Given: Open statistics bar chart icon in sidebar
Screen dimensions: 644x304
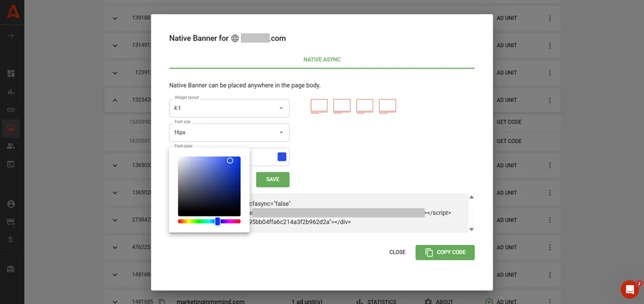Looking at the screenshot, I should click(x=11, y=92).
